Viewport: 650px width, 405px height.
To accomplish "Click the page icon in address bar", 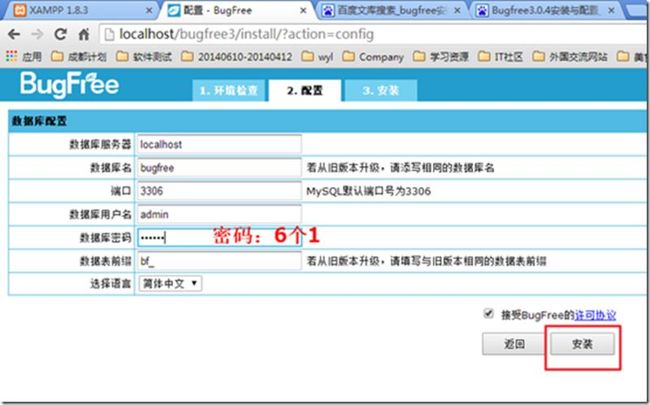I will [109, 34].
